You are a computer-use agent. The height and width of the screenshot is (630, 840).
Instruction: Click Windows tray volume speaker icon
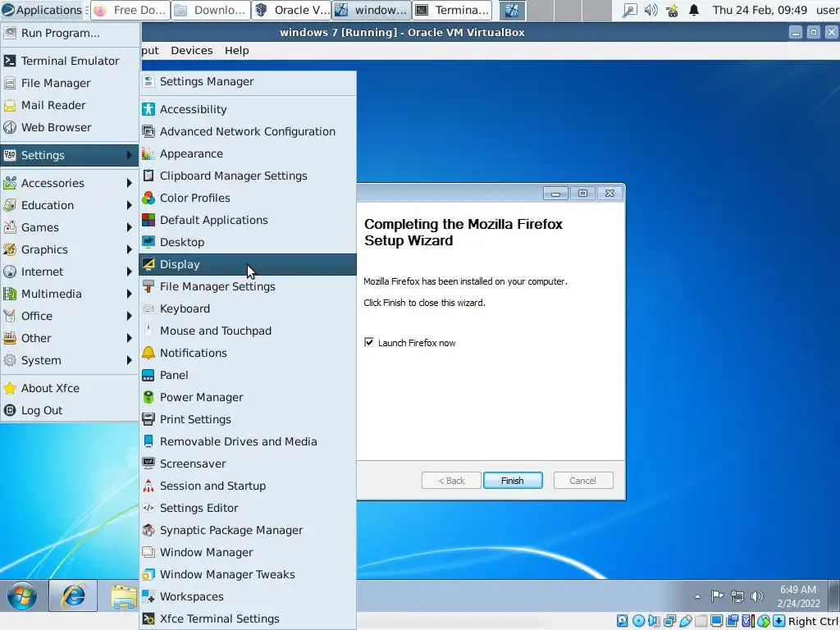pyautogui.click(x=757, y=596)
